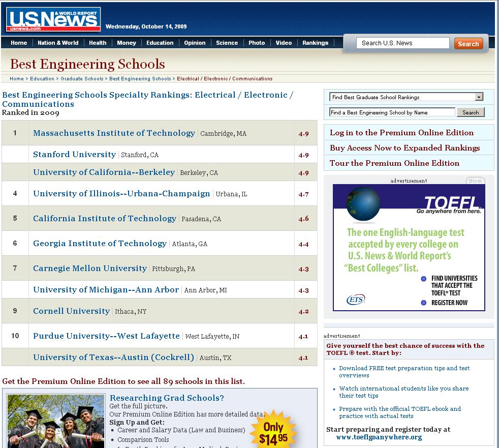Open the Carnegie Mellon University link
The image size is (499, 448).
pos(90,268)
